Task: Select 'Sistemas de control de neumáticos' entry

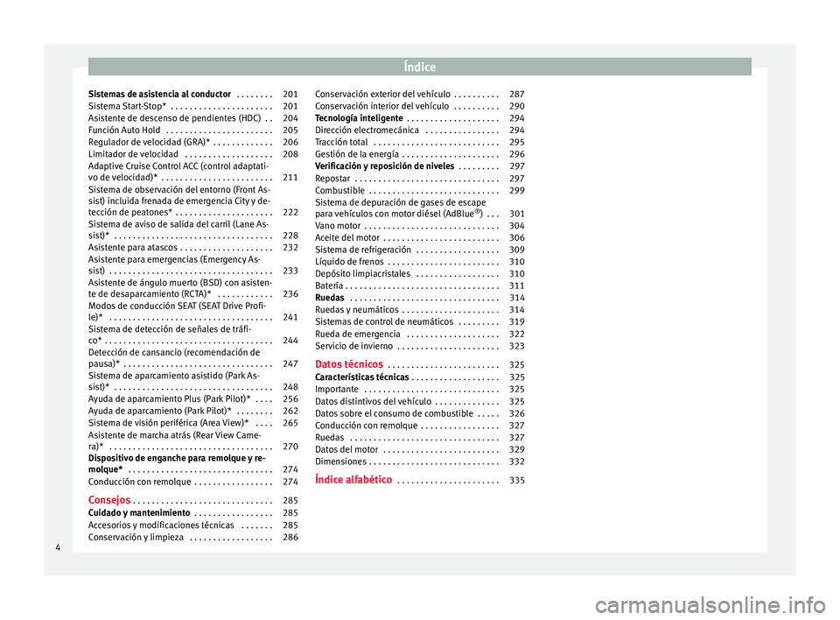Action: [x=384, y=321]
